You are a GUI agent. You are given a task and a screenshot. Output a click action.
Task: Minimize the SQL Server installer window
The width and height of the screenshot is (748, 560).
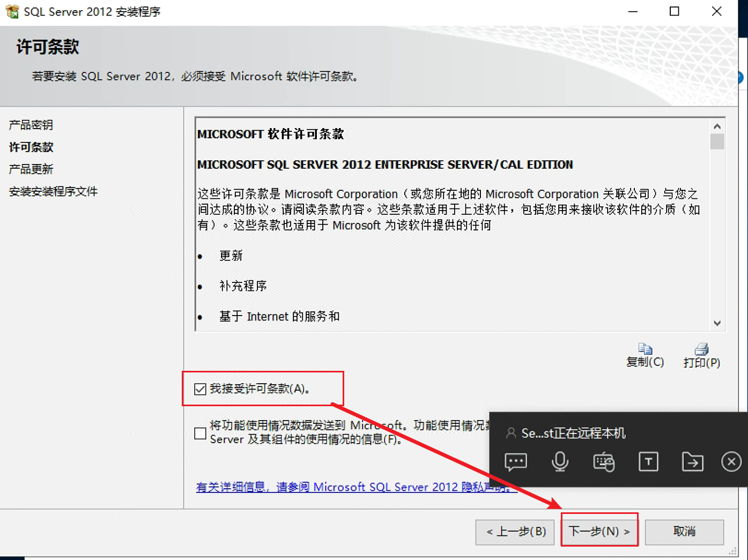pyautogui.click(x=633, y=11)
